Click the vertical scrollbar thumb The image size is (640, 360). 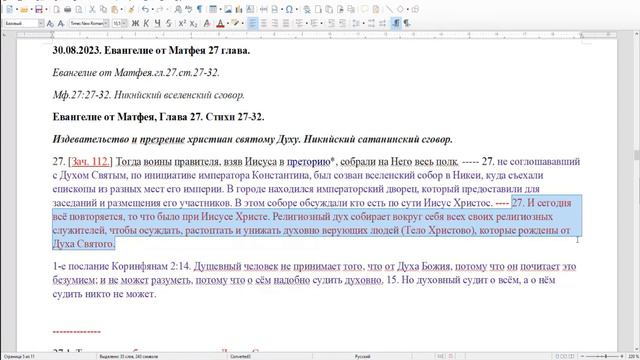point(637,155)
